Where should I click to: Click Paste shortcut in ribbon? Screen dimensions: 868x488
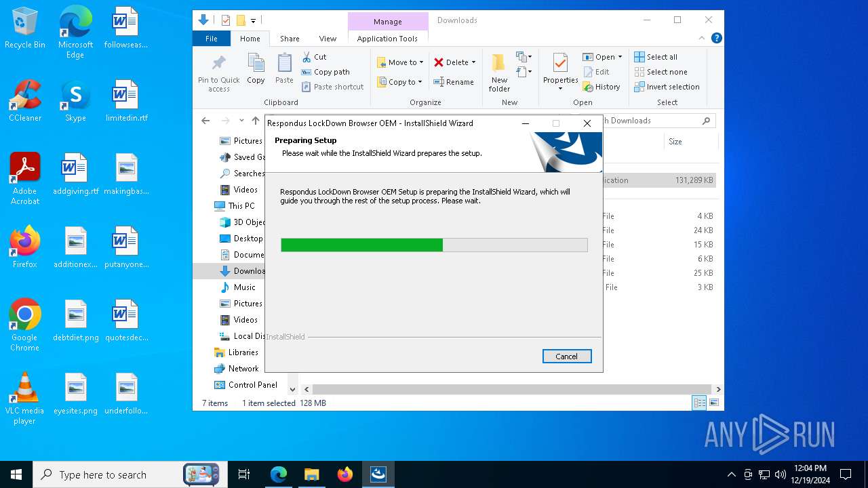pyautogui.click(x=333, y=87)
